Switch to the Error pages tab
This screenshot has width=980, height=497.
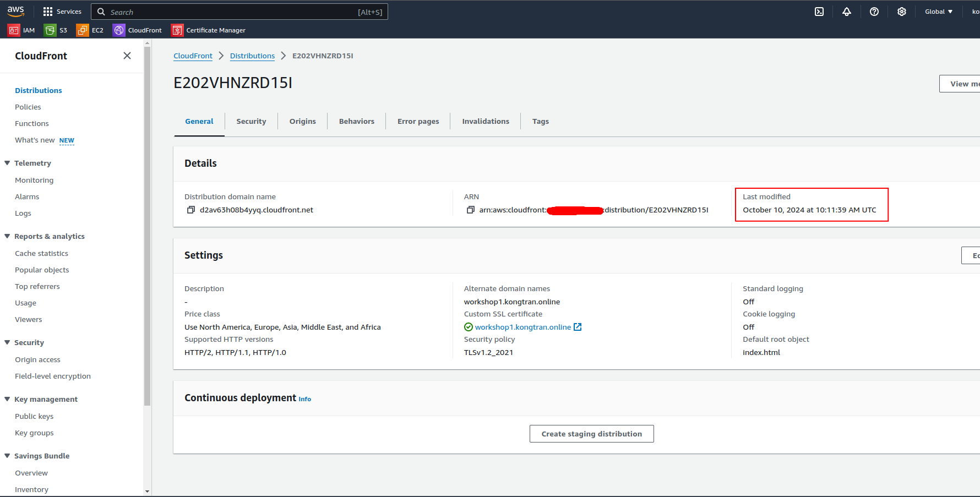[x=418, y=121]
